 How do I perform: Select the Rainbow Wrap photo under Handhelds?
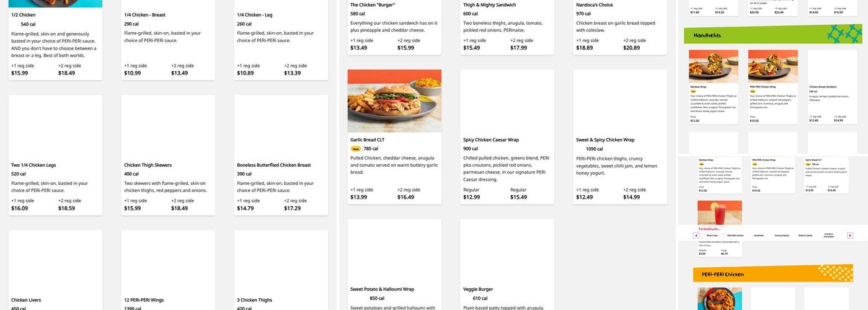[714, 66]
